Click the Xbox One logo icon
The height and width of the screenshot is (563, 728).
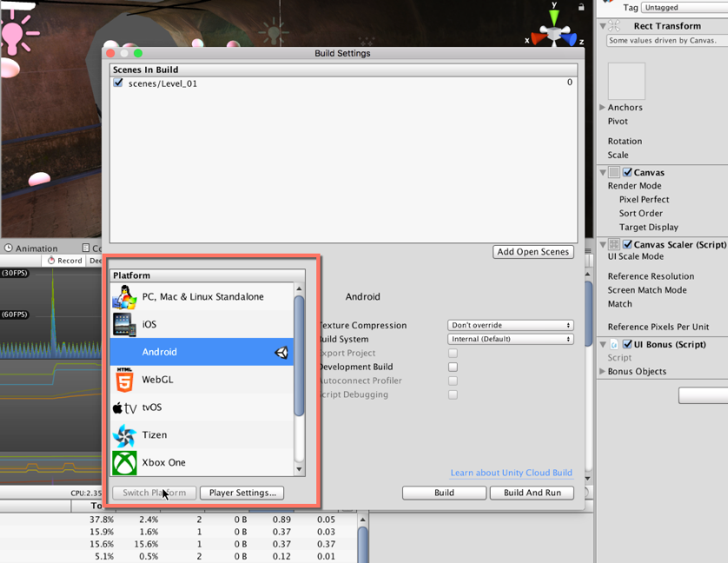click(124, 463)
